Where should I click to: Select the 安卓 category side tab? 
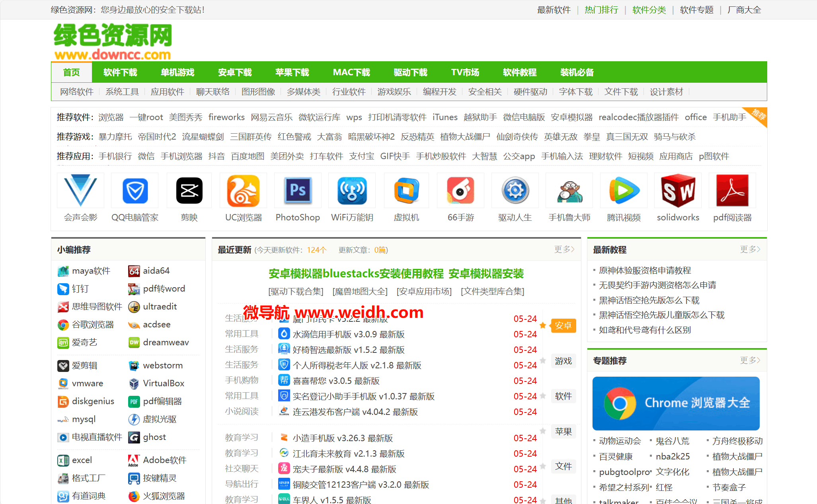pos(563,326)
